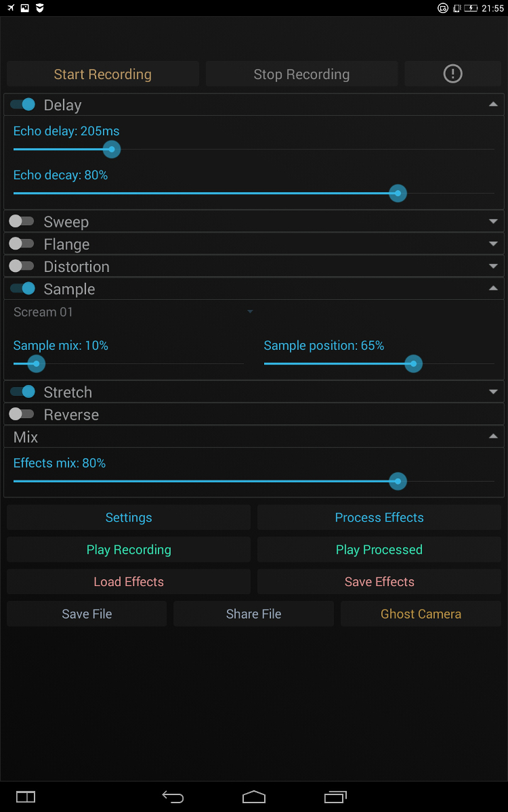
Task: Tap the Process Effects button
Action: click(379, 518)
